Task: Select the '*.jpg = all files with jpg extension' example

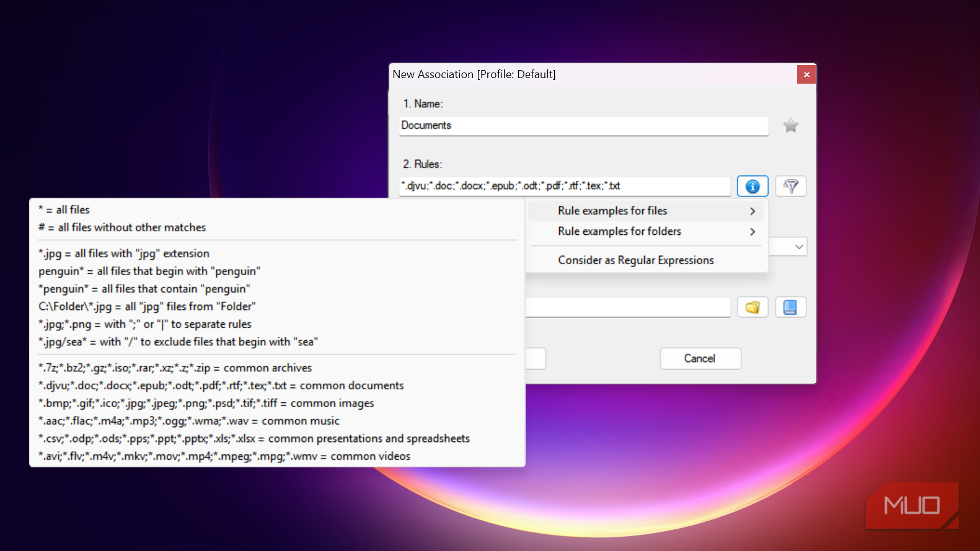Action: 277,253
